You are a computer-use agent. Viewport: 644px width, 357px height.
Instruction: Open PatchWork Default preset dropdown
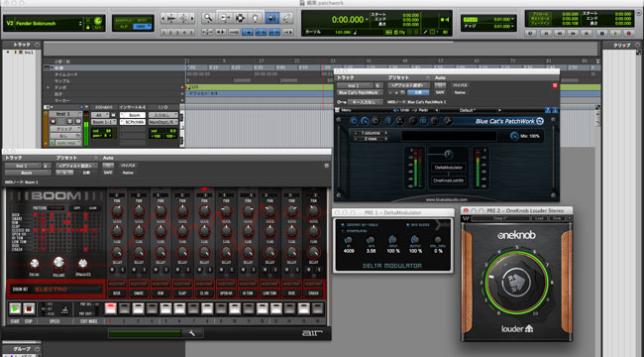[469, 110]
